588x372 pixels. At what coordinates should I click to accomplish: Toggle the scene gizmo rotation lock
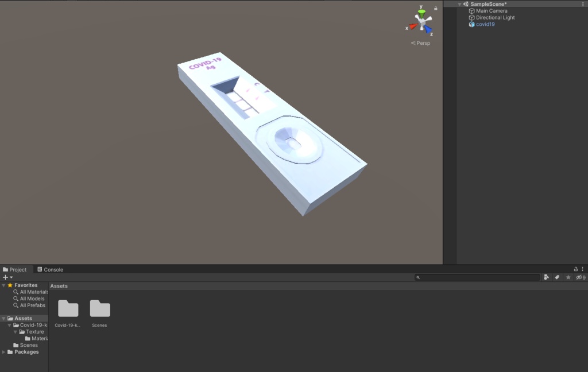435,8
